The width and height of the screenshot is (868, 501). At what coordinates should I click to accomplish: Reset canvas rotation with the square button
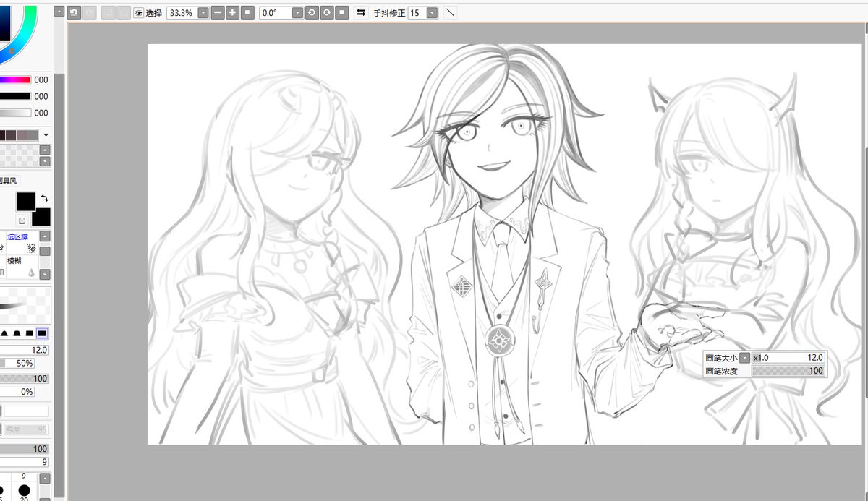coord(342,13)
